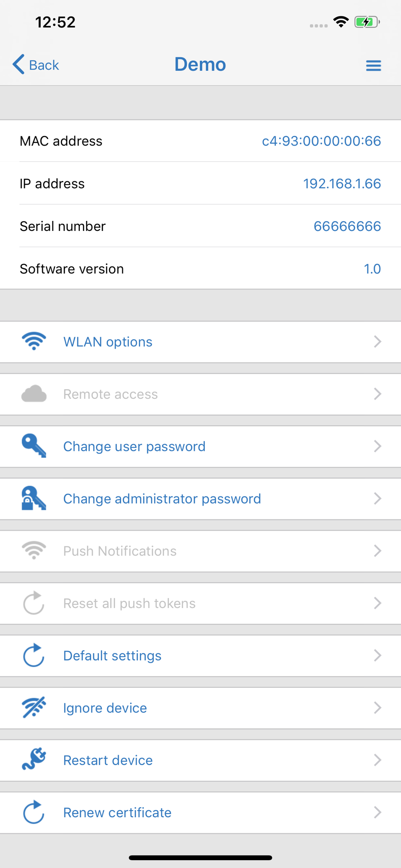Tap the Restart device plug icon
The image size is (401, 868).
point(34,760)
